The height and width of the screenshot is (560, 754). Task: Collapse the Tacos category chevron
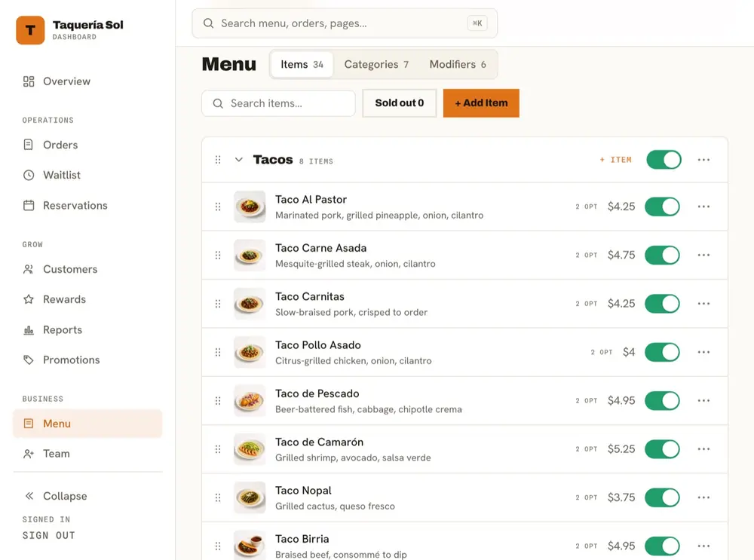pos(238,160)
